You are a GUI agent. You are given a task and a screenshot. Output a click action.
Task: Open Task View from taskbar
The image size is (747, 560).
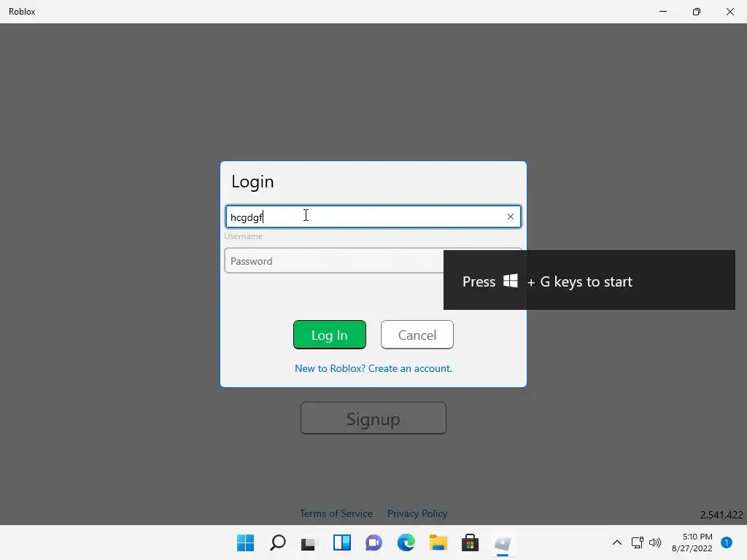click(x=309, y=542)
